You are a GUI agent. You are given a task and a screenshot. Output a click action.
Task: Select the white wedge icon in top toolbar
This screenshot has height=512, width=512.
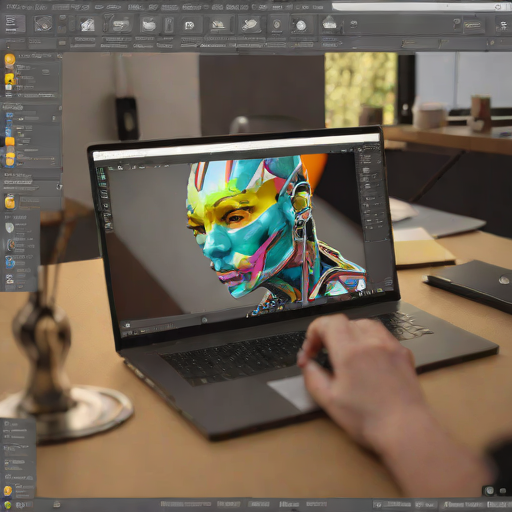218,24
